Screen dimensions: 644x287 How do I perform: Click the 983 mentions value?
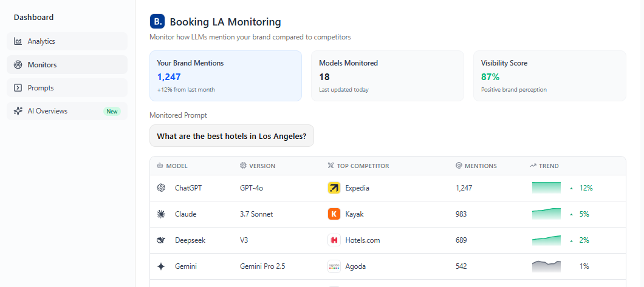461,214
